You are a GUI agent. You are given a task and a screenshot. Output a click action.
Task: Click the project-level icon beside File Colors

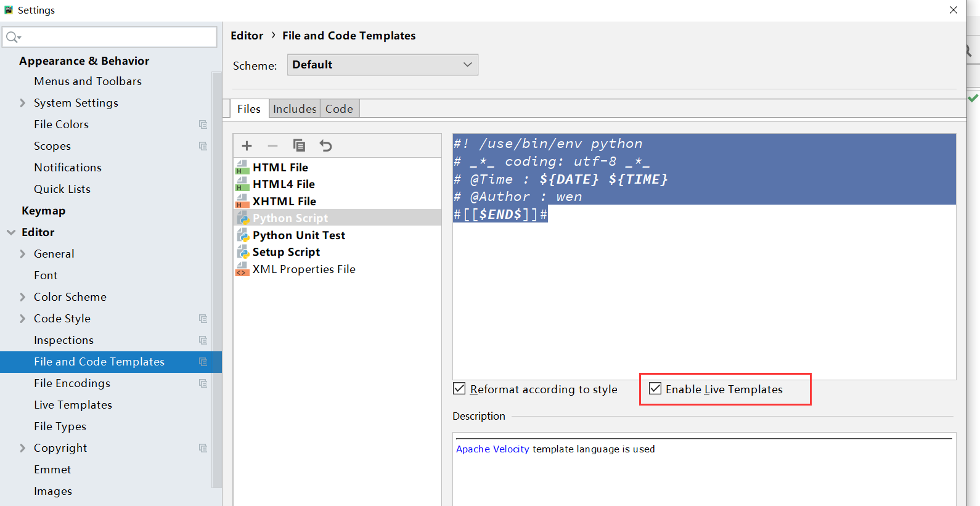203,124
